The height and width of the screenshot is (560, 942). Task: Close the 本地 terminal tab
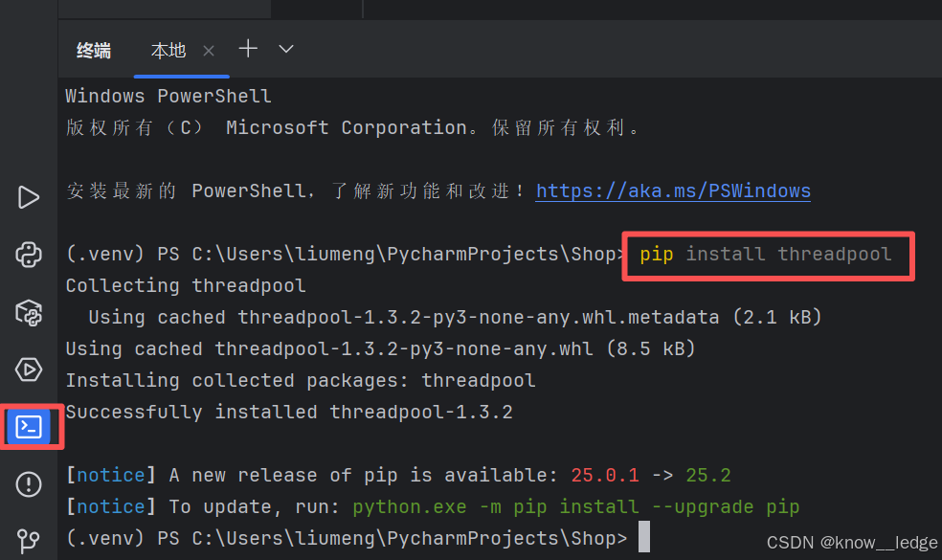click(x=209, y=51)
